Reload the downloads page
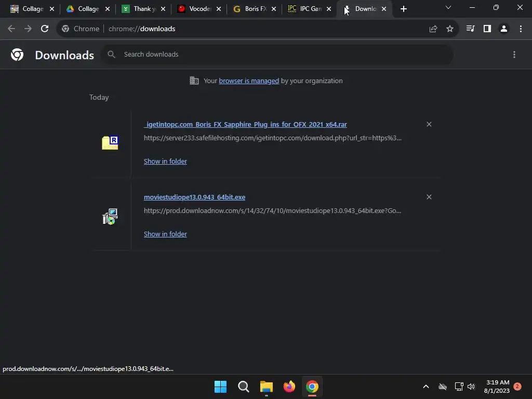 [x=45, y=29]
